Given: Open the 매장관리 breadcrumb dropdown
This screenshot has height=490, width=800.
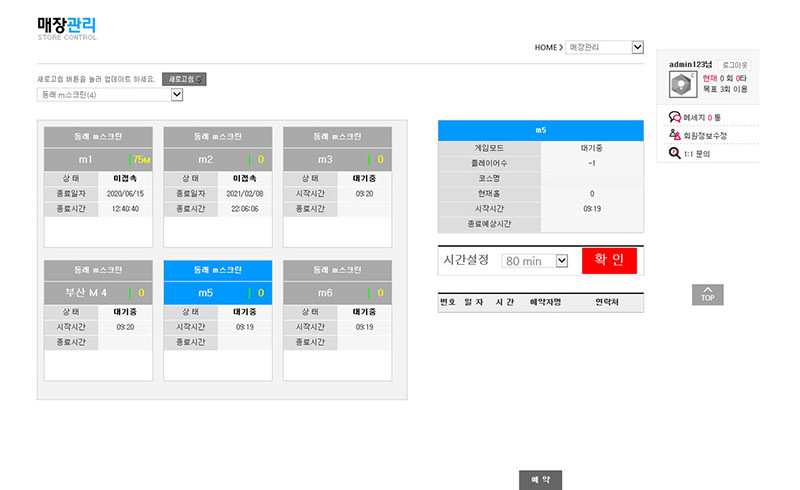Looking at the screenshot, I should pos(604,47).
